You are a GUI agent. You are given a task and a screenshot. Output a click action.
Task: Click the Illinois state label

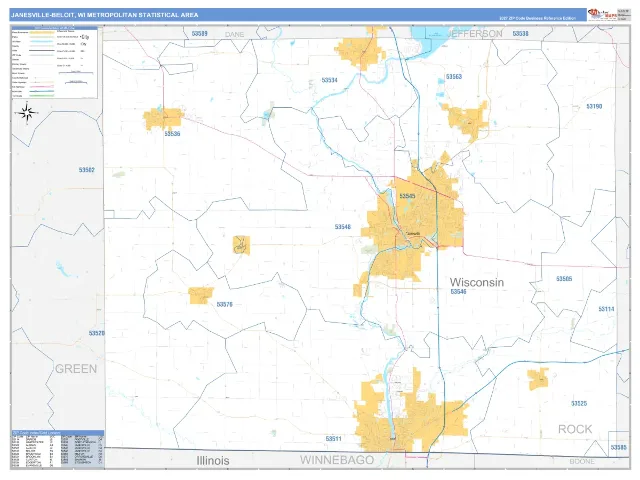pos(213,461)
